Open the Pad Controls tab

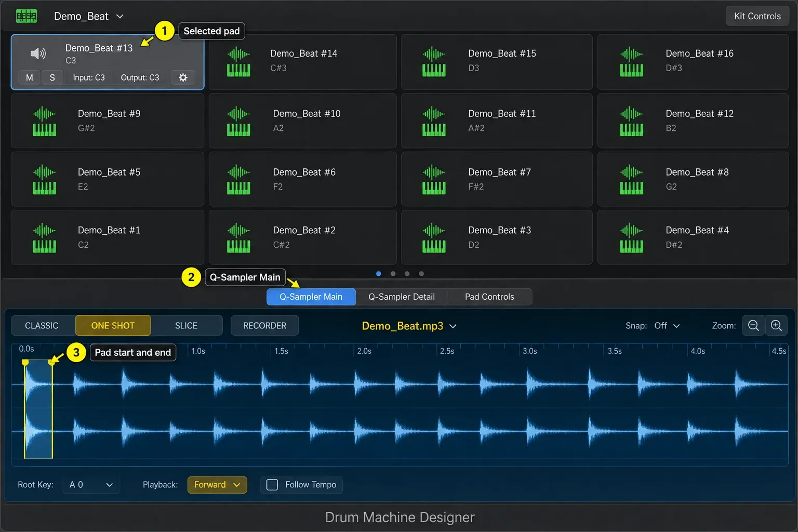(489, 297)
